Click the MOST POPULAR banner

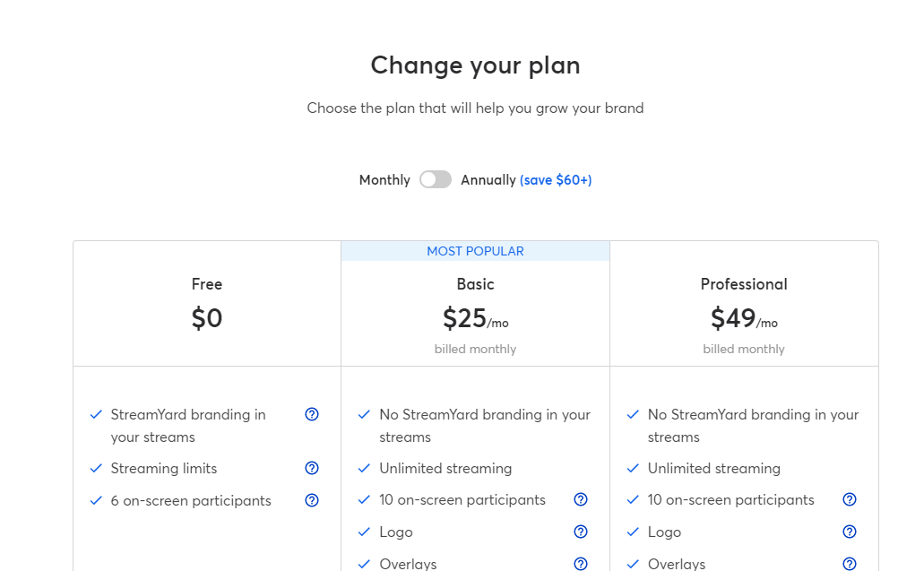tap(475, 251)
